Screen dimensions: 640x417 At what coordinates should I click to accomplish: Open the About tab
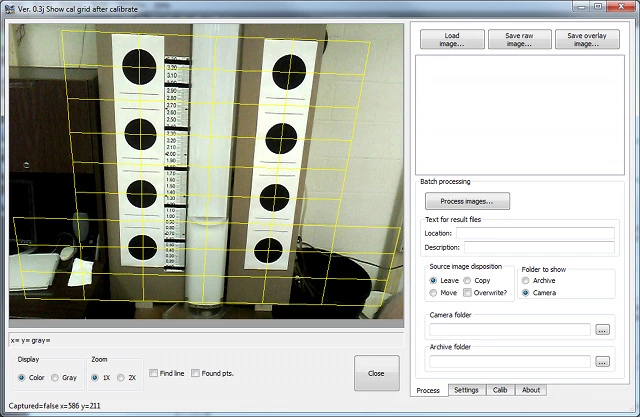[531, 390]
